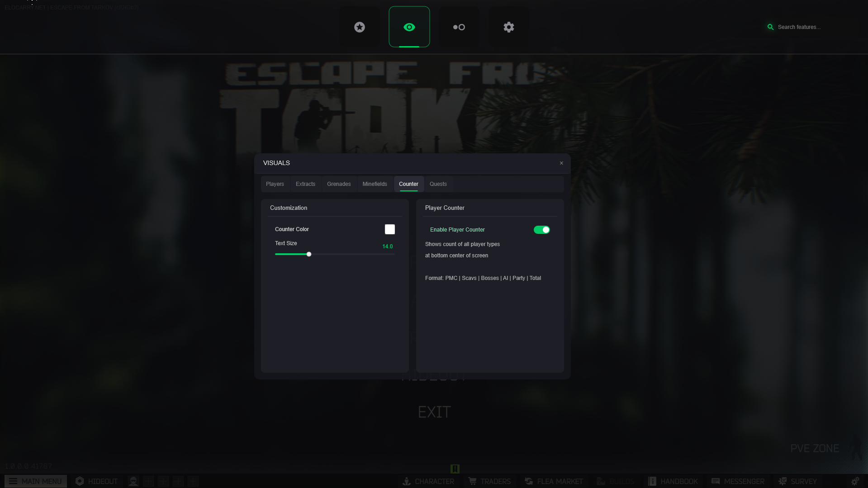Select the Quests tab
This screenshot has height=488, width=868.
click(438, 184)
